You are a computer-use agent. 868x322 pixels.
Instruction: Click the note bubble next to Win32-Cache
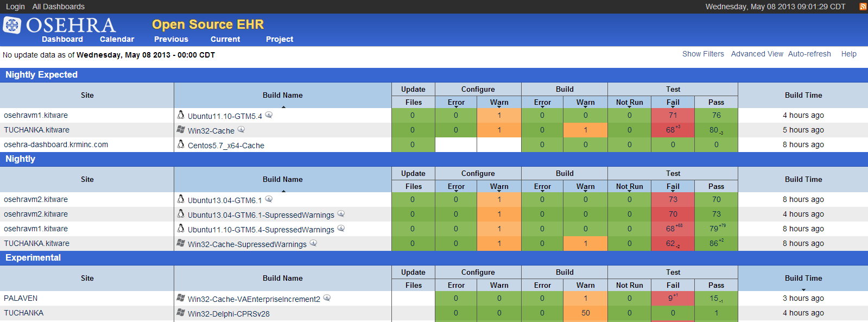[241, 130]
